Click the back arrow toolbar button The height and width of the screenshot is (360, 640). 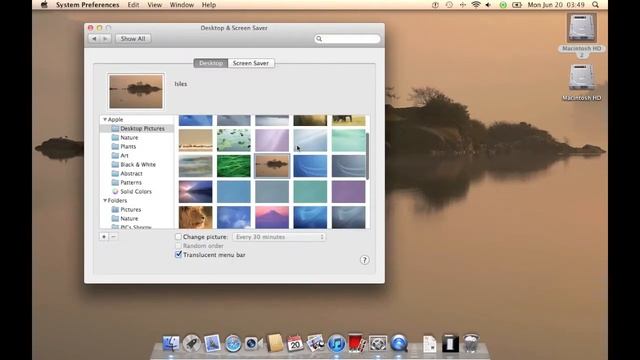(94, 38)
